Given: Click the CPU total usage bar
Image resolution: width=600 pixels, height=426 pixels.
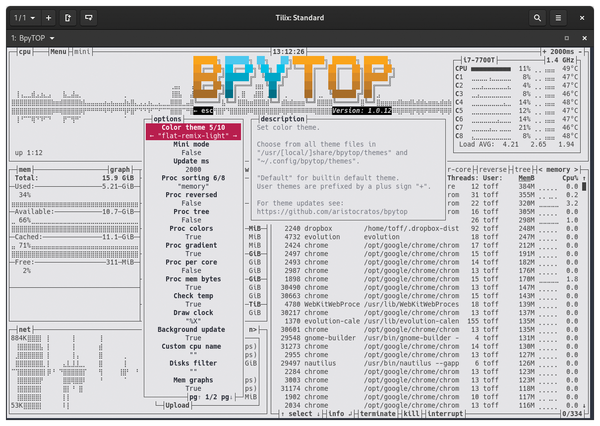Looking at the screenshot, I should click(491, 69).
